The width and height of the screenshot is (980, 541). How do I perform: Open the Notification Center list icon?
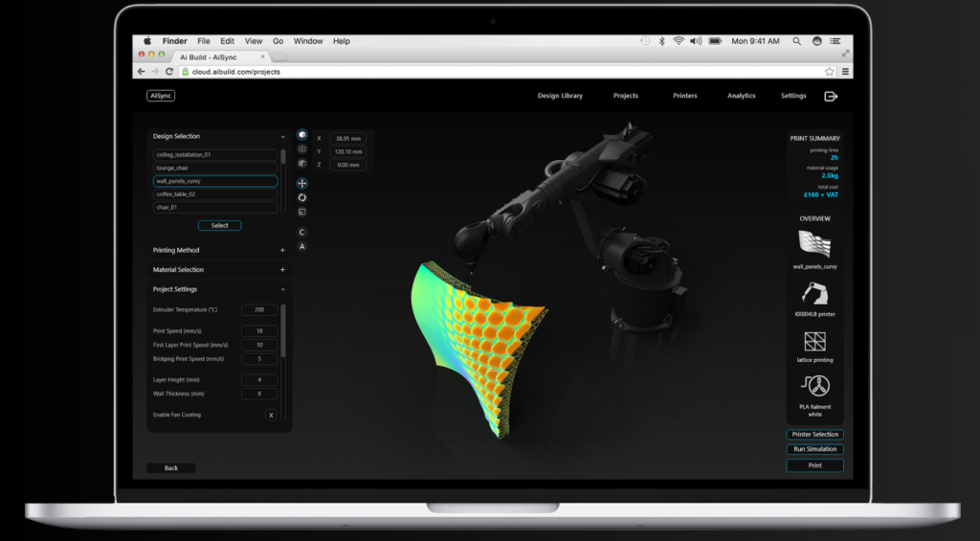[x=835, y=41]
